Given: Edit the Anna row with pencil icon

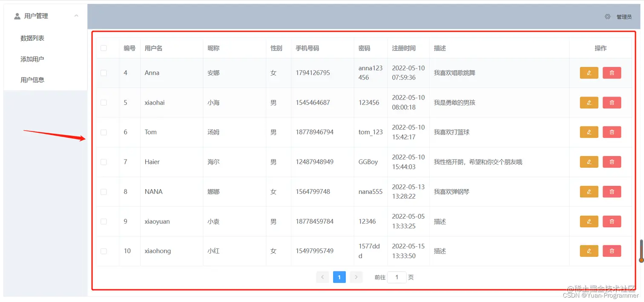Looking at the screenshot, I should click(x=589, y=73).
